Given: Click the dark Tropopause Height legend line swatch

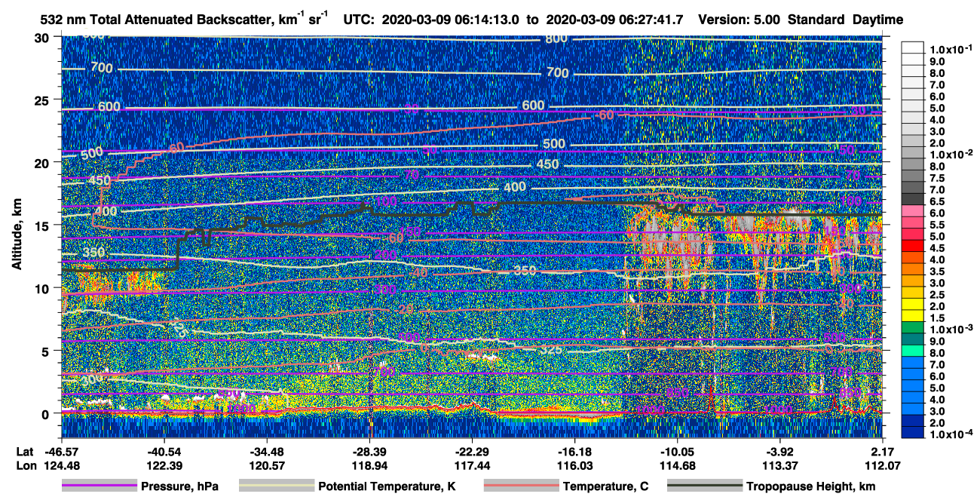Looking at the screenshot, I should point(705,486).
